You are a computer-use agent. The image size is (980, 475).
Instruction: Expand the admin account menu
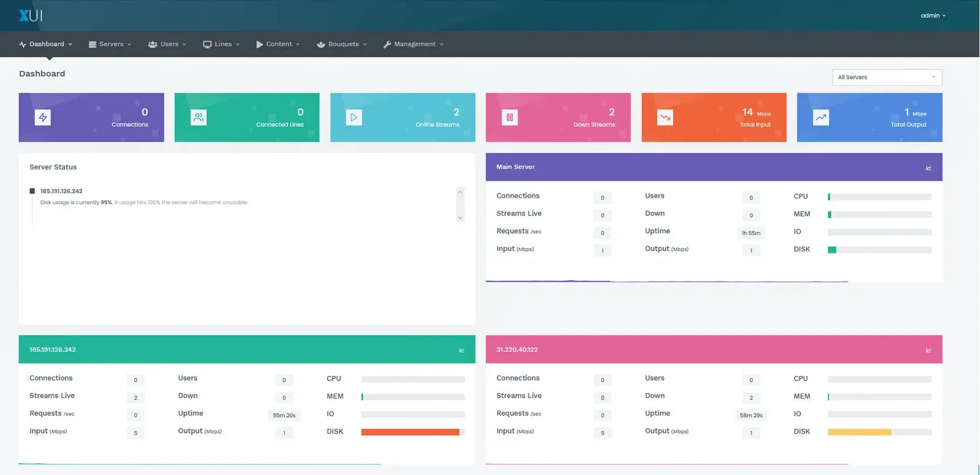933,15
